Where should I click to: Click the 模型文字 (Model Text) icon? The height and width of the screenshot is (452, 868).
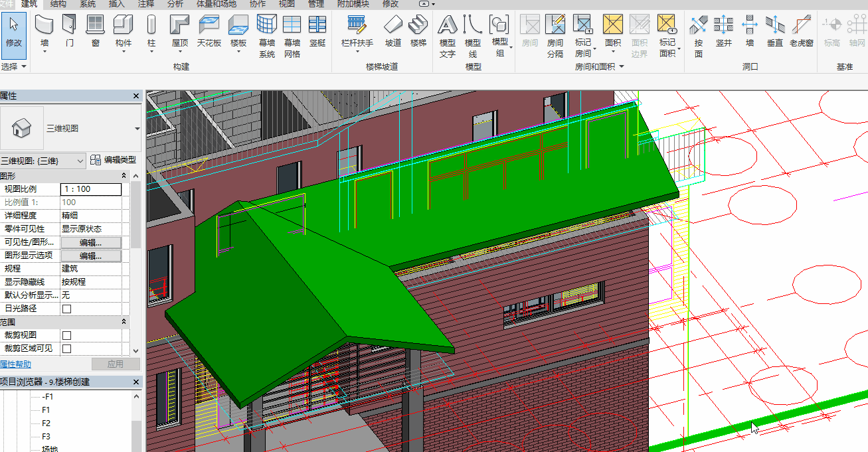[448, 25]
